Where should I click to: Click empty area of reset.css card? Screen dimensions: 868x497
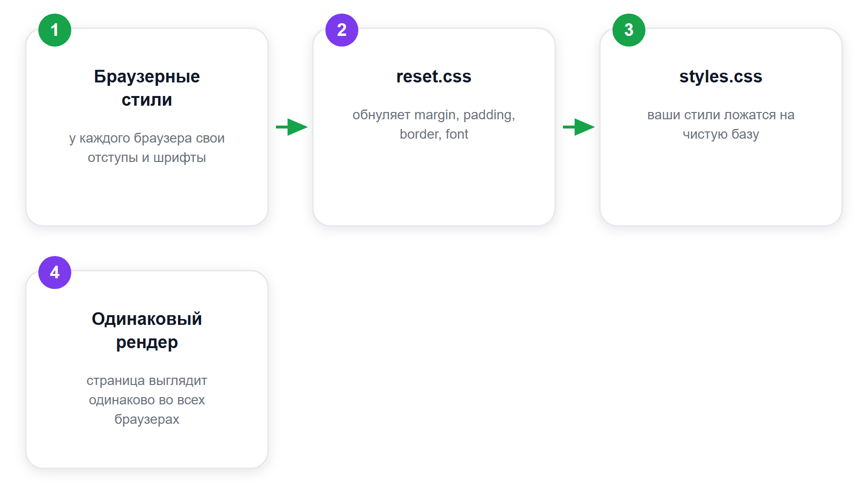[434, 184]
